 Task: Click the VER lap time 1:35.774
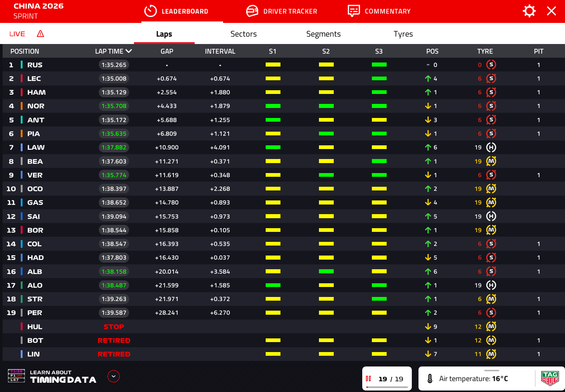pos(114,175)
